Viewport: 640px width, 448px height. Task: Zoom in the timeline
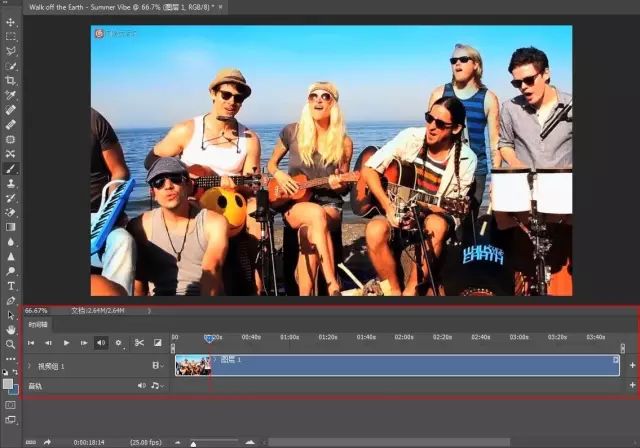pos(250,442)
